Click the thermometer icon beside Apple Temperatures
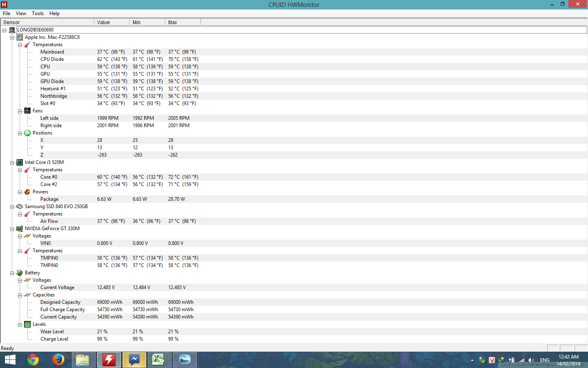This screenshot has width=588, height=368. pyautogui.click(x=27, y=45)
